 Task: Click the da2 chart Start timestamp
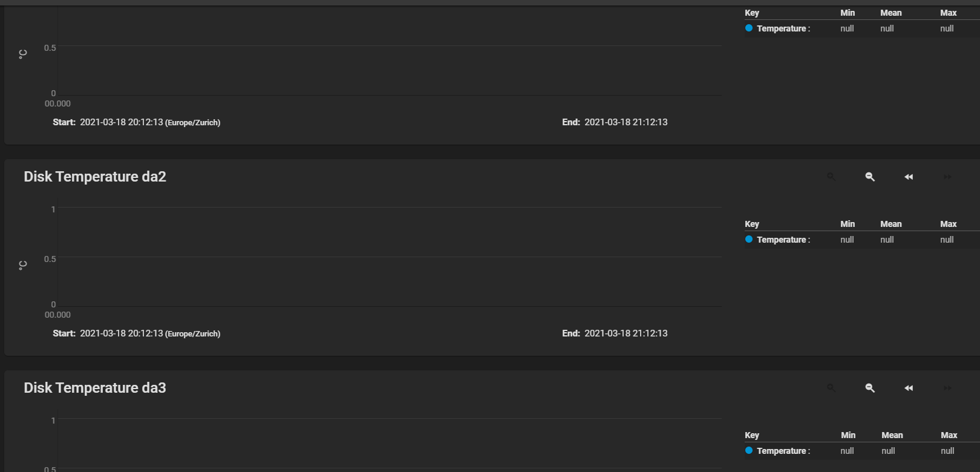click(x=121, y=333)
